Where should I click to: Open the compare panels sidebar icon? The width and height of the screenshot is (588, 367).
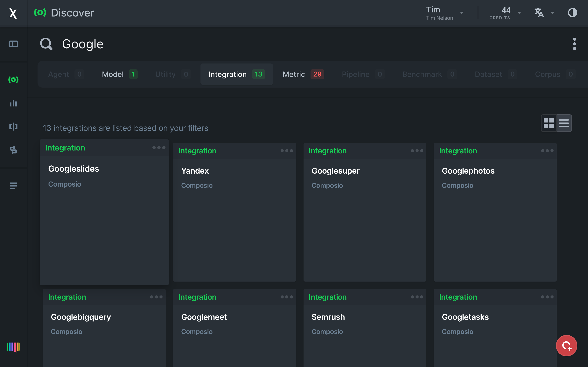(13, 126)
